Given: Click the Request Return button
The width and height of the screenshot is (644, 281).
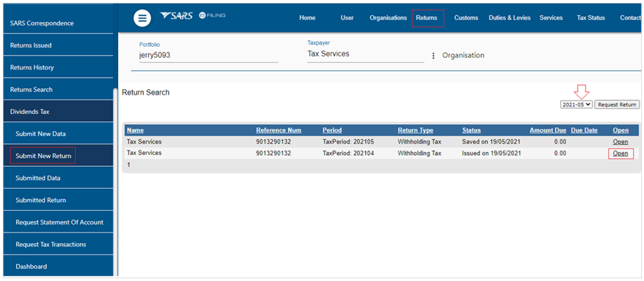Looking at the screenshot, I should pyautogui.click(x=617, y=104).
